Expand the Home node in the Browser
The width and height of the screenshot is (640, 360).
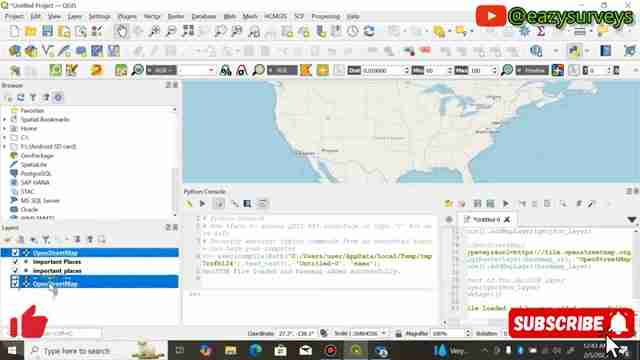(x=5, y=129)
